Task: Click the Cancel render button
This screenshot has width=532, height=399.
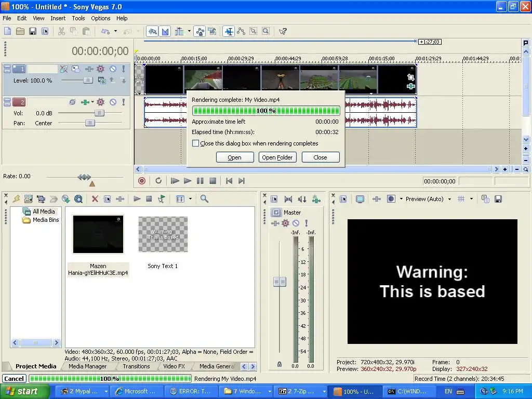Action: click(14, 379)
